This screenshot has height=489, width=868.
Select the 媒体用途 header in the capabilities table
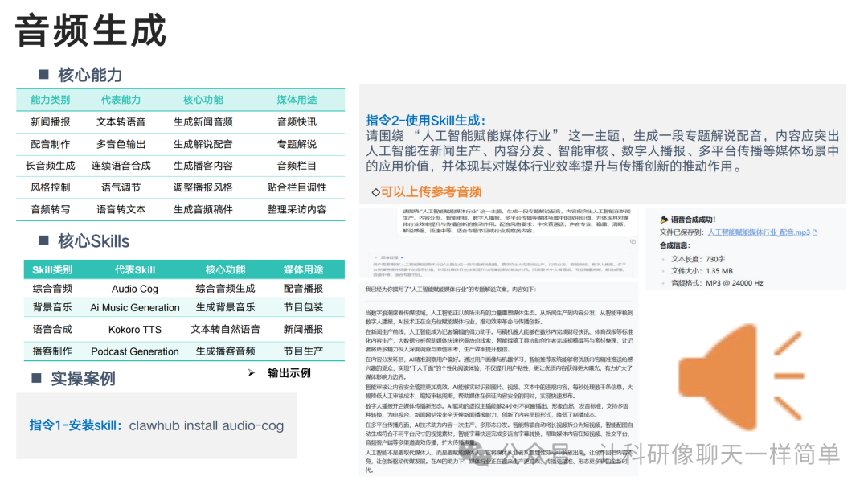coord(297,100)
